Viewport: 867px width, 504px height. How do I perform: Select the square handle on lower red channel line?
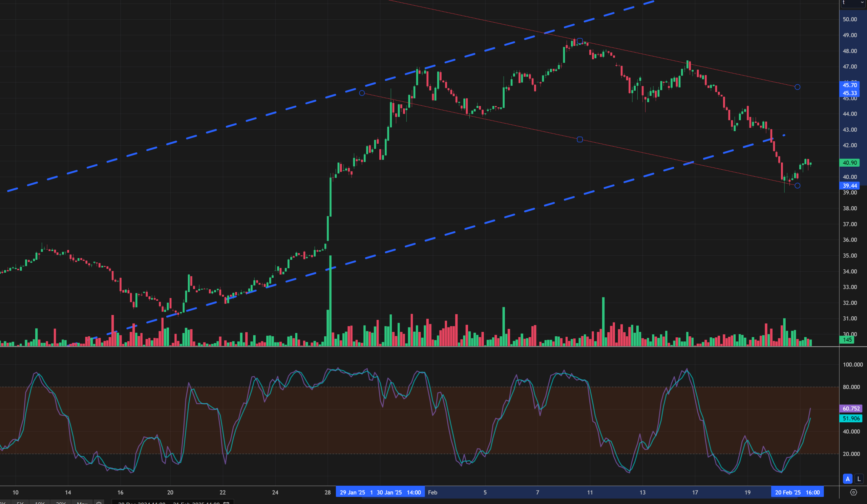tap(580, 140)
